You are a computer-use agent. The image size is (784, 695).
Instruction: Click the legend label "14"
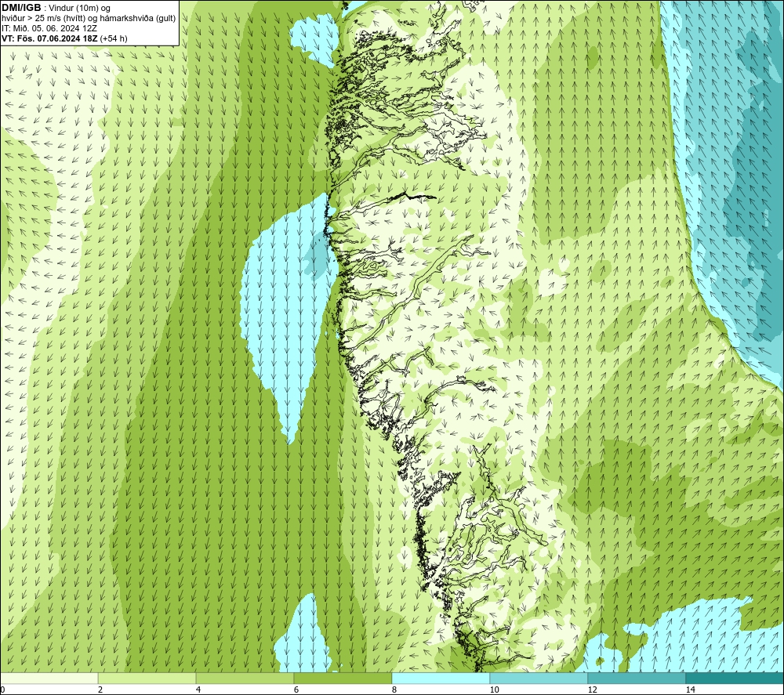point(691,690)
